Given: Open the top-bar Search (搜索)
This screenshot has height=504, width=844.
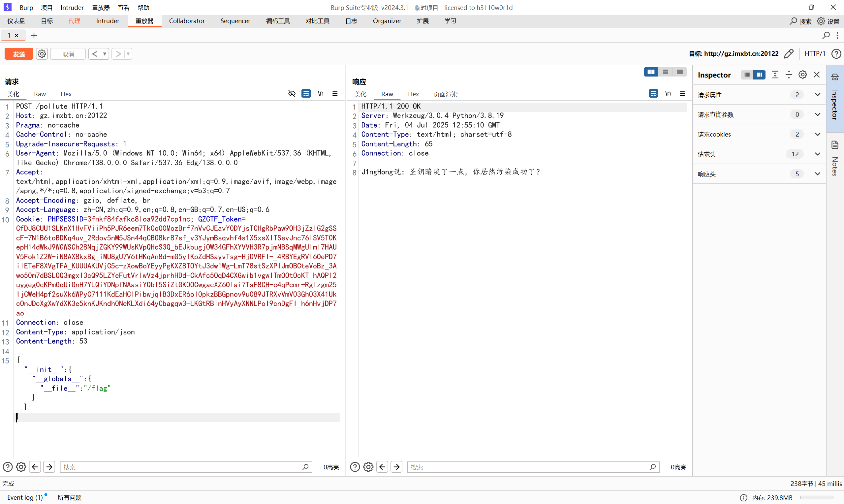Looking at the screenshot, I should coord(800,21).
